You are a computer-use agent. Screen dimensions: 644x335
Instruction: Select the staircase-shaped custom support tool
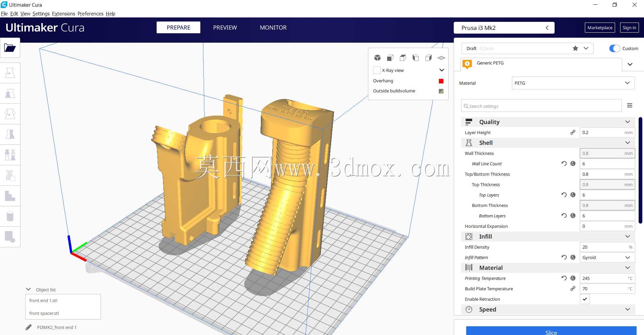(10, 196)
